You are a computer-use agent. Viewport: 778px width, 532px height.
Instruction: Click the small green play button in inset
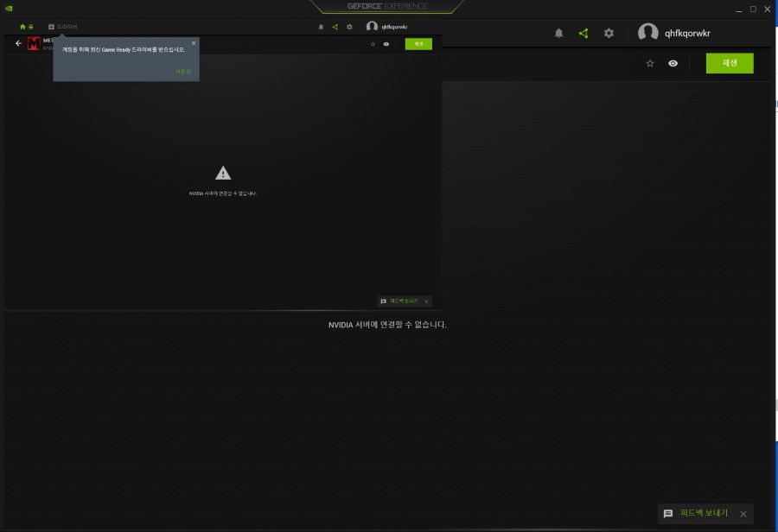(418, 44)
